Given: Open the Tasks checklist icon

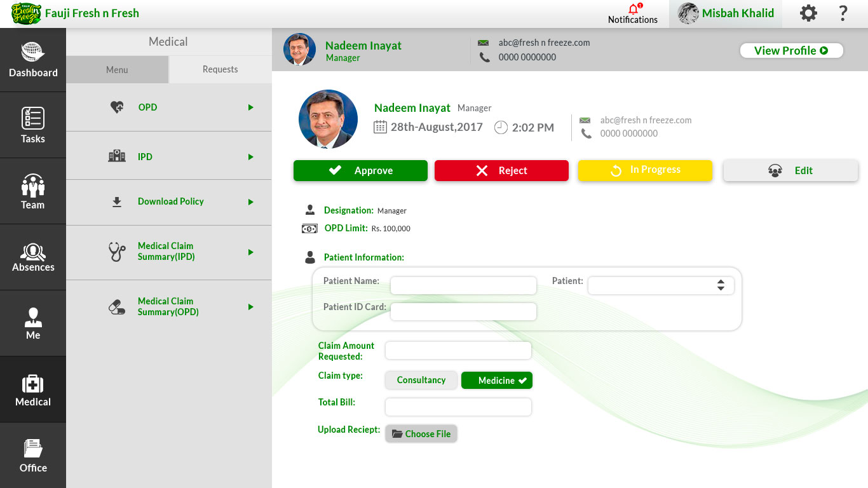Looking at the screenshot, I should pyautogui.click(x=32, y=119).
